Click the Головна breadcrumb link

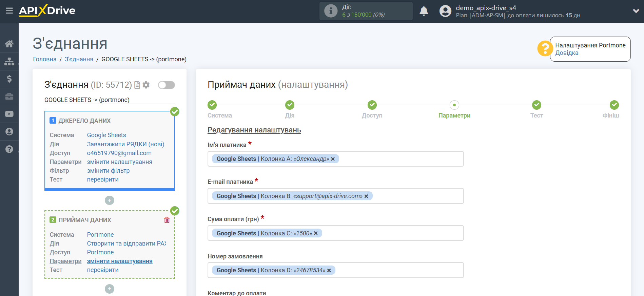(45, 59)
